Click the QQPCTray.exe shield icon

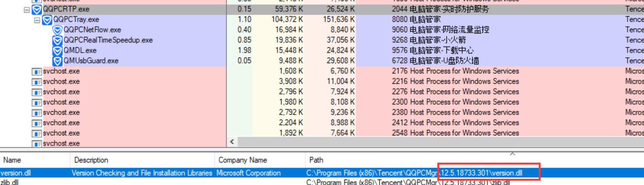click(47, 20)
